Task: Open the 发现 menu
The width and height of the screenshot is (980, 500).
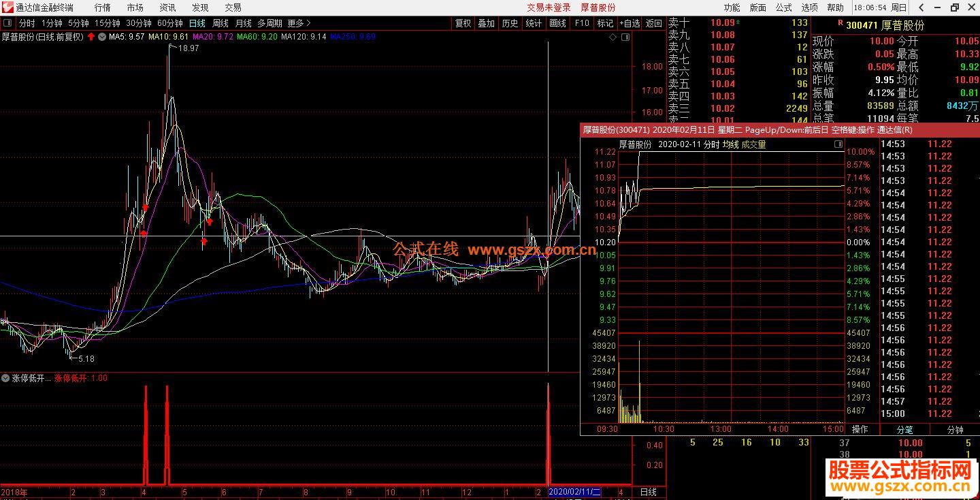Action: 200,7
